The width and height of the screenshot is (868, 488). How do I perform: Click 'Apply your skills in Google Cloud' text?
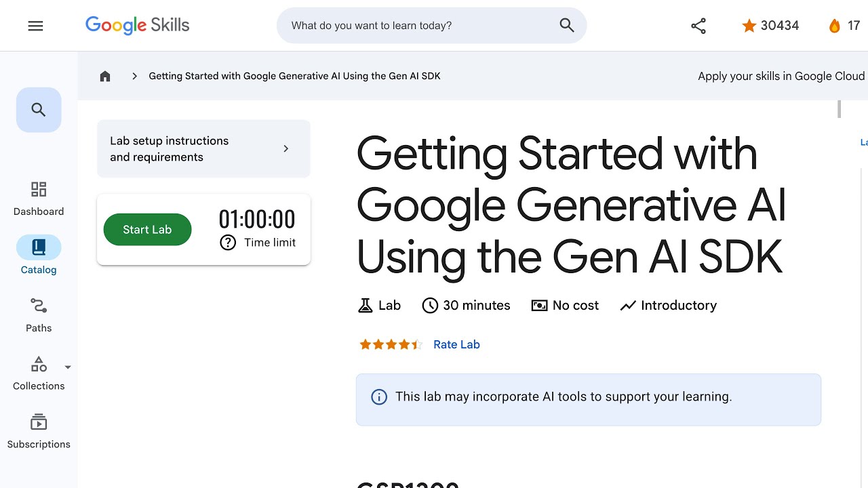[781, 76]
